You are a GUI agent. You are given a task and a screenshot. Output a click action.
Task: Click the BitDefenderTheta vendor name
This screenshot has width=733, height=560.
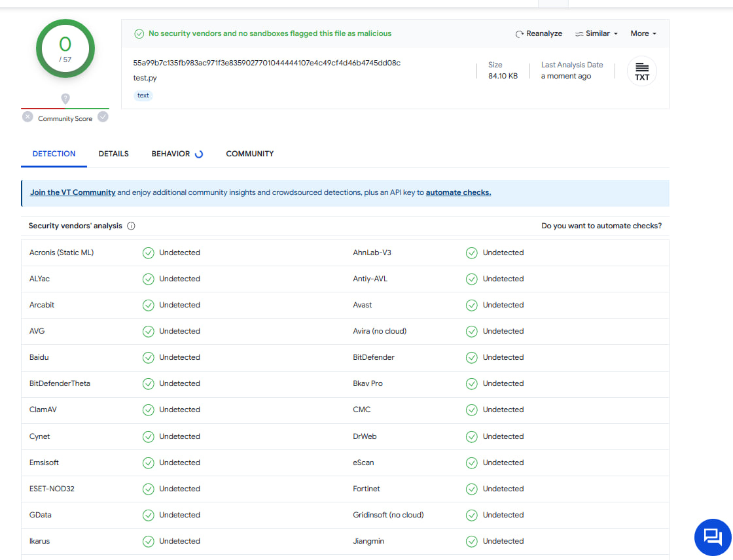(60, 383)
